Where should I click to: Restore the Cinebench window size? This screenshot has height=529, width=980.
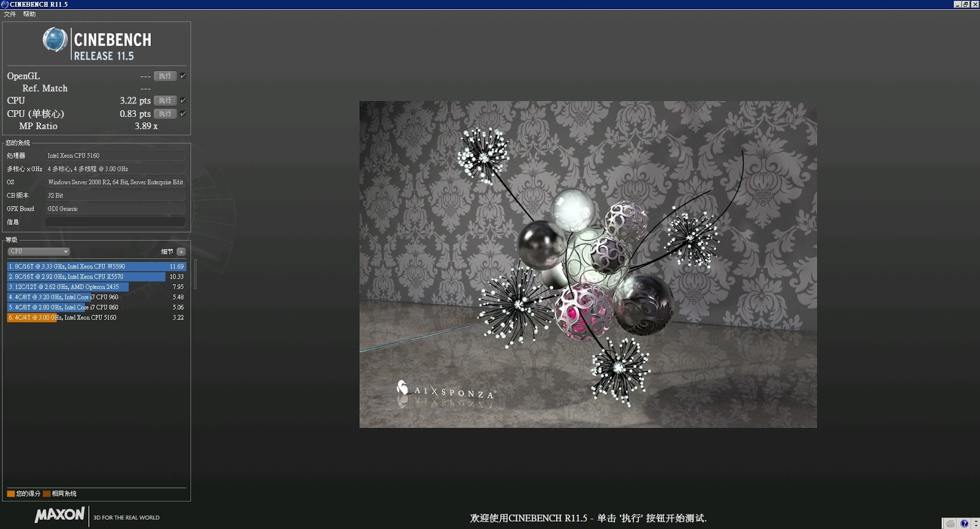pos(966,4)
